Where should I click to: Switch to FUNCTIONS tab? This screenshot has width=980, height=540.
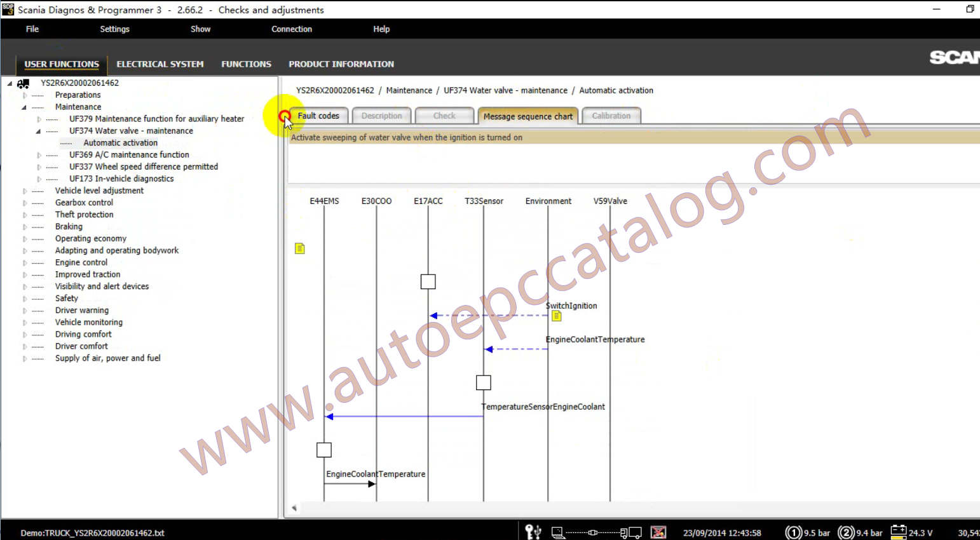click(246, 64)
